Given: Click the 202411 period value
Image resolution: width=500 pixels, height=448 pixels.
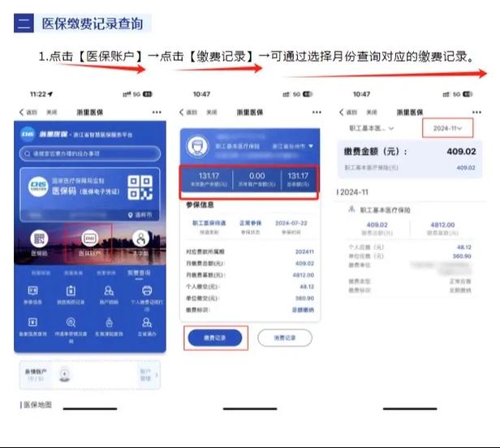Looking at the screenshot, I should coord(304,252).
